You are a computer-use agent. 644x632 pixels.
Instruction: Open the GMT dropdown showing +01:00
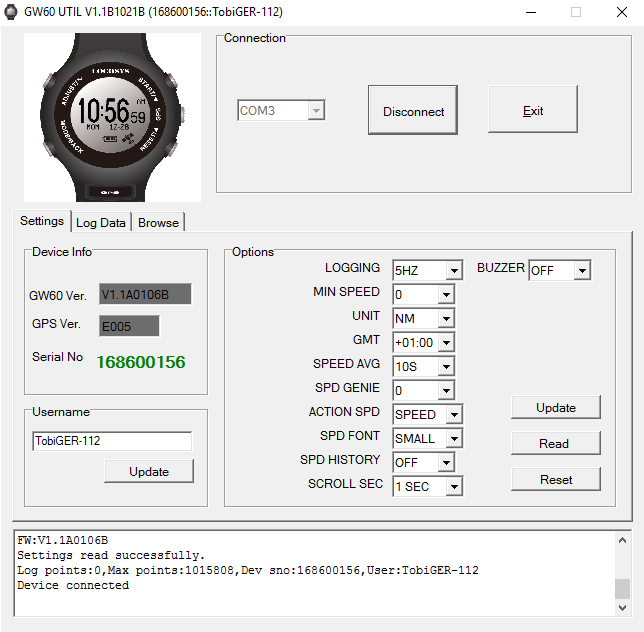pyautogui.click(x=446, y=342)
